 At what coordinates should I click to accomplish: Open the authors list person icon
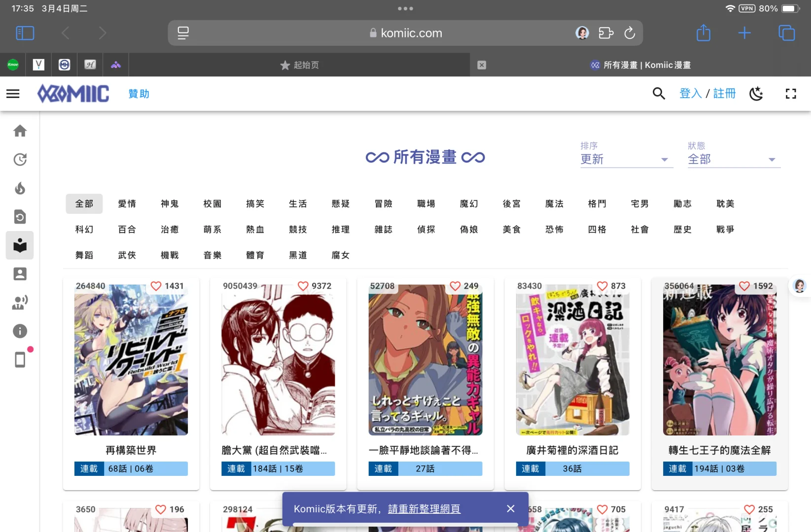20,274
